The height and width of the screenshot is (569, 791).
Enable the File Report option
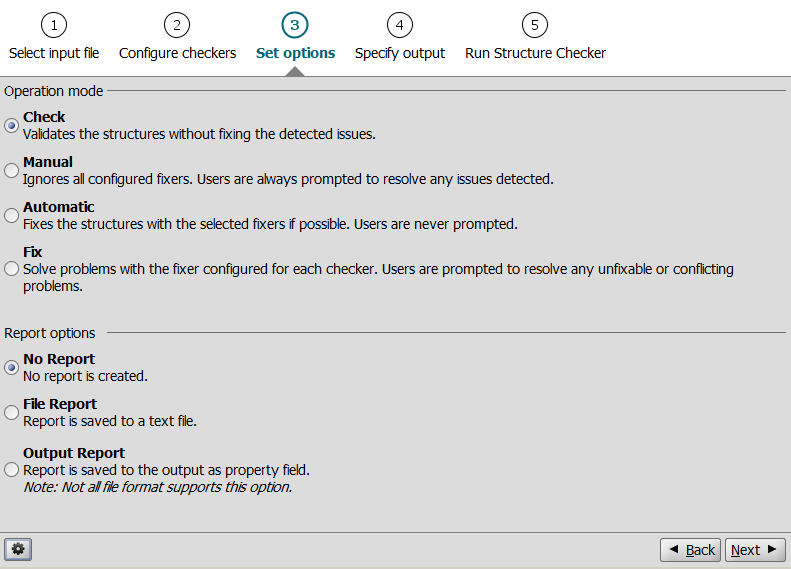point(12,412)
